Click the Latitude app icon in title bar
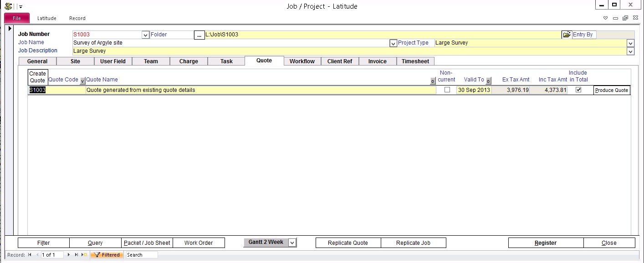The width and height of the screenshot is (644, 263). 8,6
